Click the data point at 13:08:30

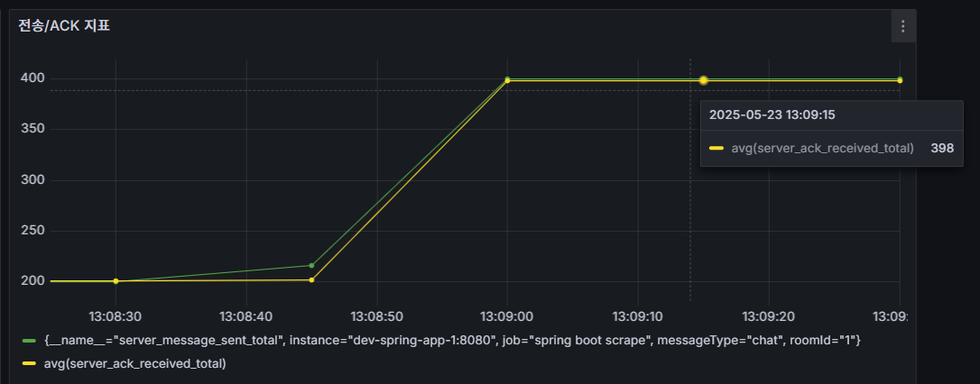tap(116, 281)
